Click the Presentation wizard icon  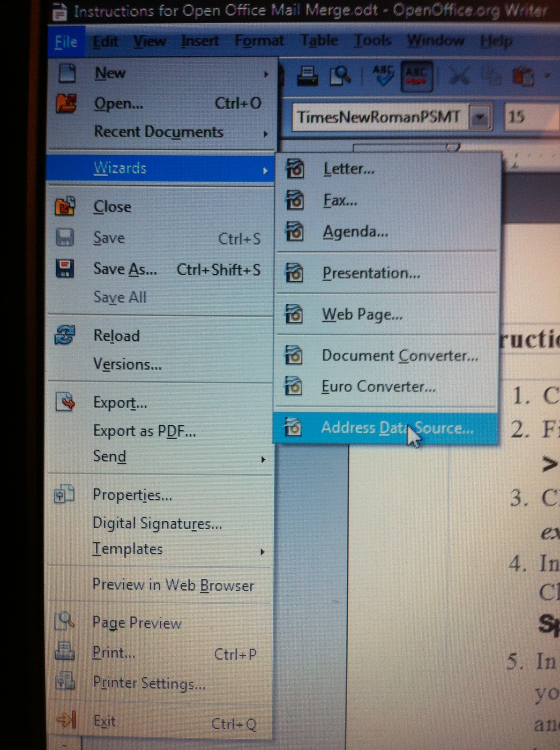(294, 273)
